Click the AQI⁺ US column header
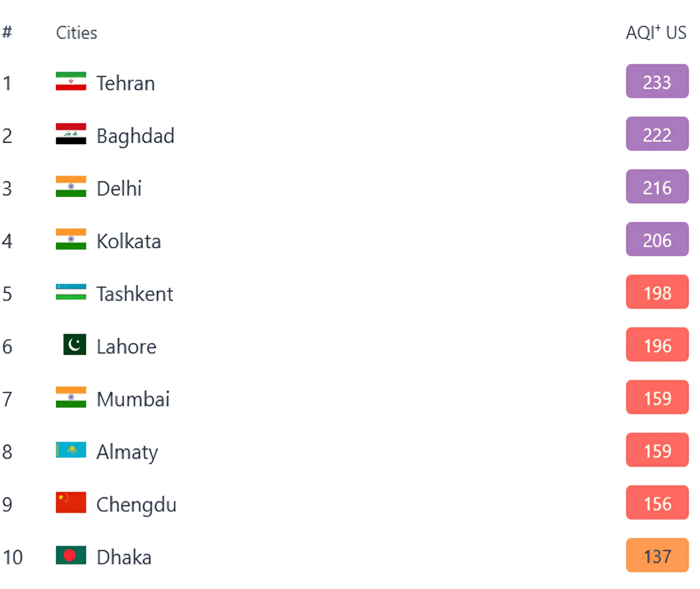The height and width of the screenshot is (589, 700). (x=656, y=33)
